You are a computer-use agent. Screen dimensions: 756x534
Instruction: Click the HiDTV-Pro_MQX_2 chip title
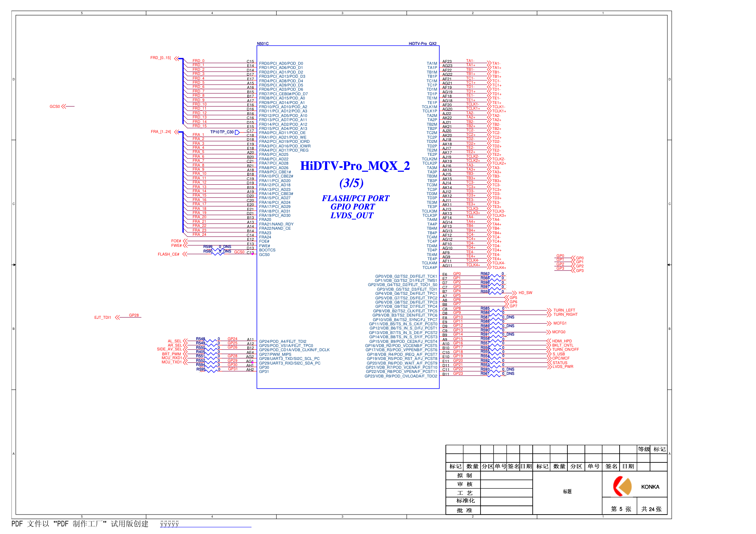coord(355,166)
